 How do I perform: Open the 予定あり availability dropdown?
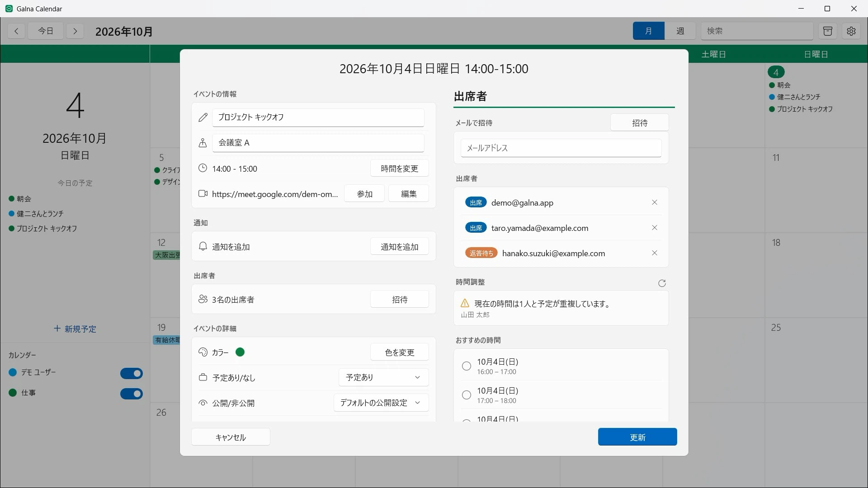coord(383,377)
